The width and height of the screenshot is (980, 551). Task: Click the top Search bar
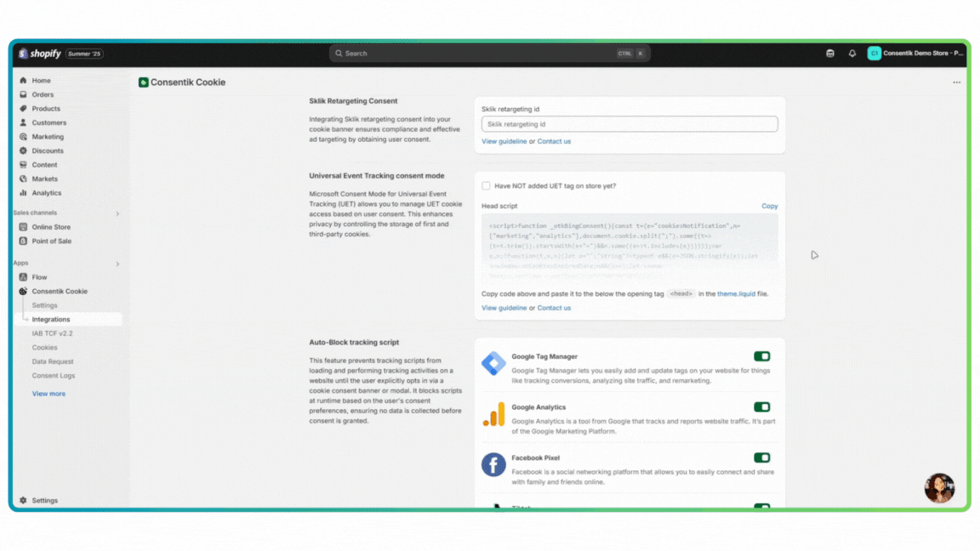pos(490,54)
